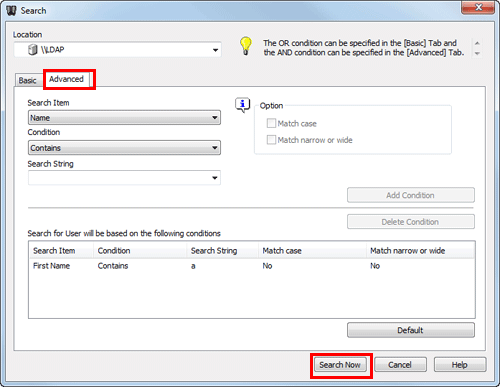This screenshot has height=387, width=500.
Task: Select the First Name condition row
Action: pos(252,266)
